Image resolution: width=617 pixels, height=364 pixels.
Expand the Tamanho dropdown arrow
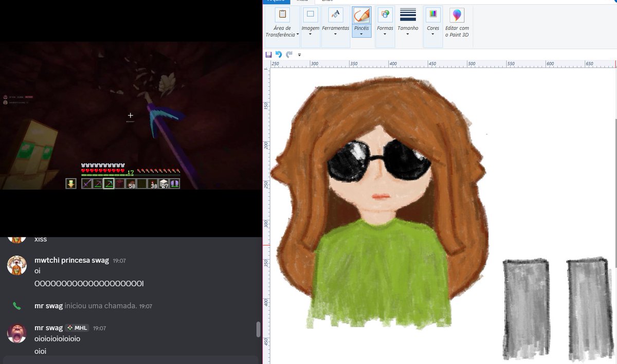pyautogui.click(x=408, y=34)
